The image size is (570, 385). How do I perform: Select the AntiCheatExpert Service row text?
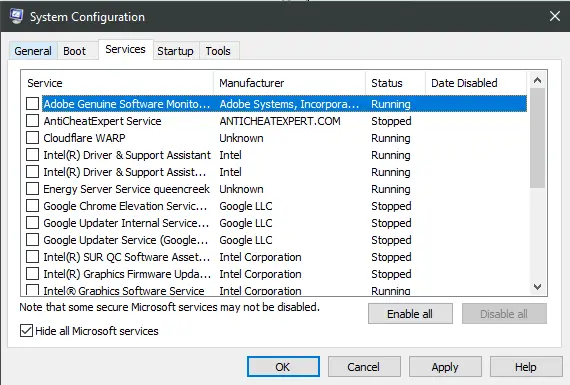coord(102,121)
